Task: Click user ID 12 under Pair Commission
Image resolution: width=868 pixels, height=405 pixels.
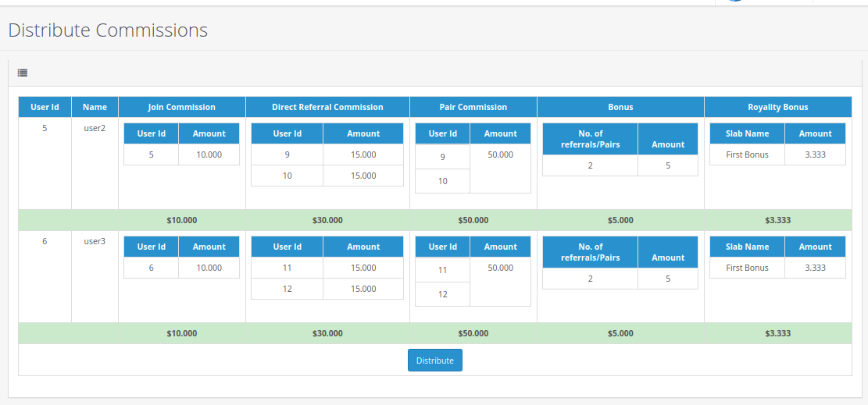Action: pyautogui.click(x=442, y=294)
